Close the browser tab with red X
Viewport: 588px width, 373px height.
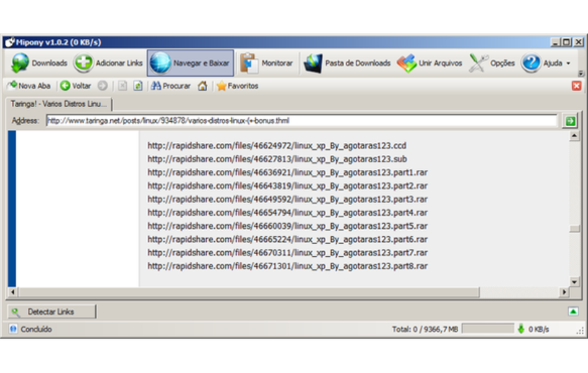[576, 86]
